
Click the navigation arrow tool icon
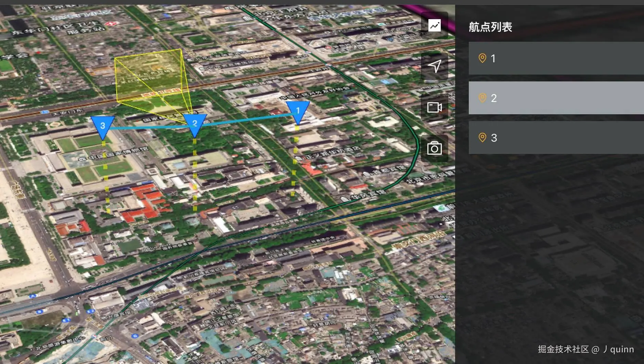(x=435, y=66)
